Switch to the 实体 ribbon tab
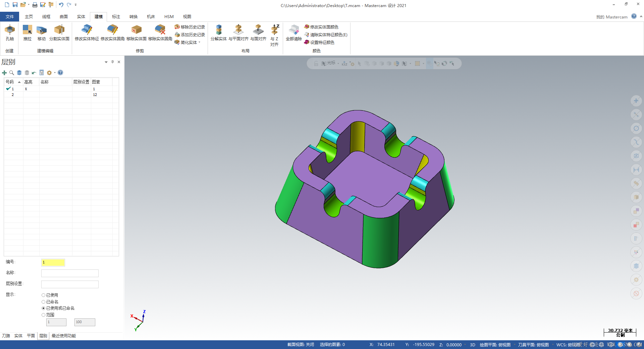Screen dimensions: 644x349 81,17
